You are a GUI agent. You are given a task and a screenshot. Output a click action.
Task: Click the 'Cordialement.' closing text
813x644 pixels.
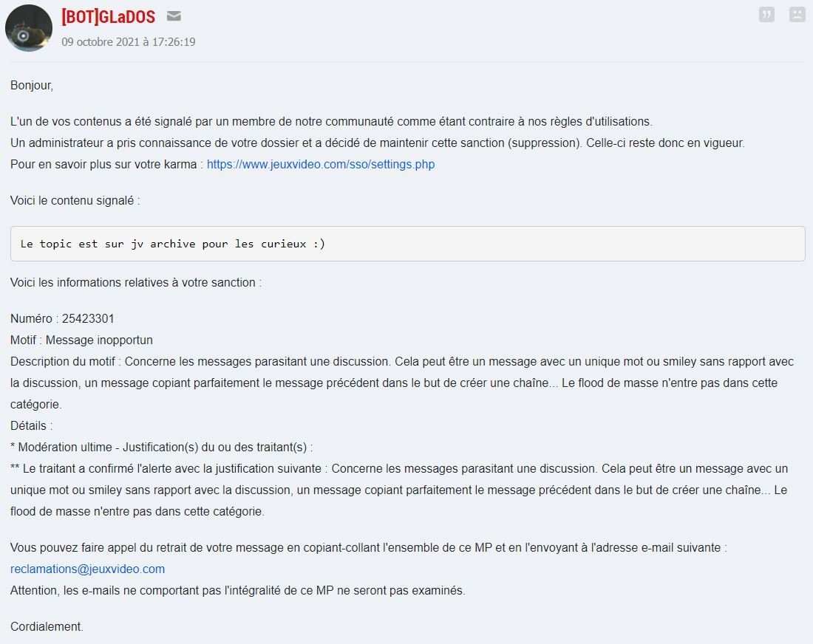47,626
